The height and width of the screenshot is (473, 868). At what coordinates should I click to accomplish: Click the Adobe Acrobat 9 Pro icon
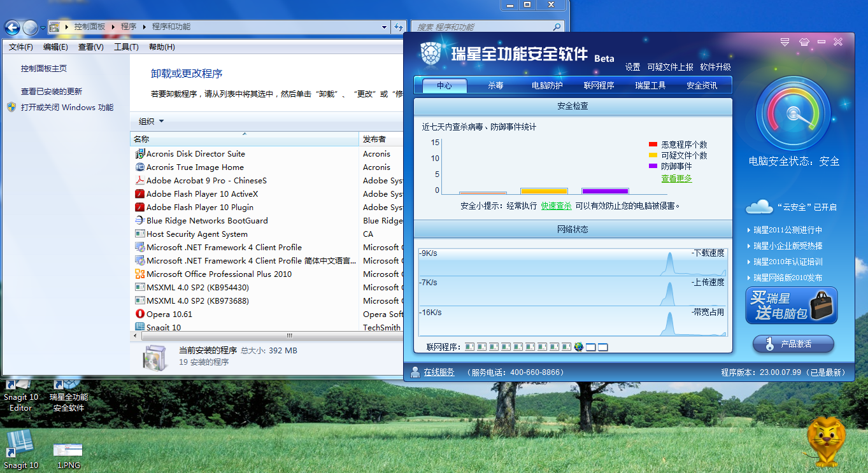(140, 180)
